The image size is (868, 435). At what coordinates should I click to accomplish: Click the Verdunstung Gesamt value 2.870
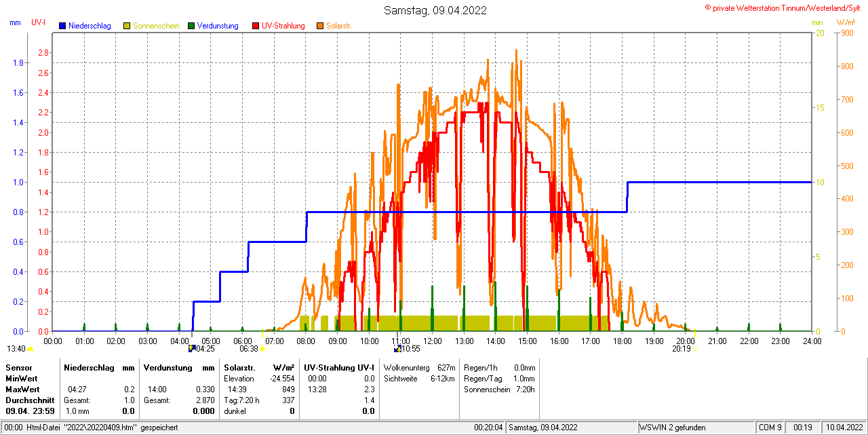tap(205, 400)
